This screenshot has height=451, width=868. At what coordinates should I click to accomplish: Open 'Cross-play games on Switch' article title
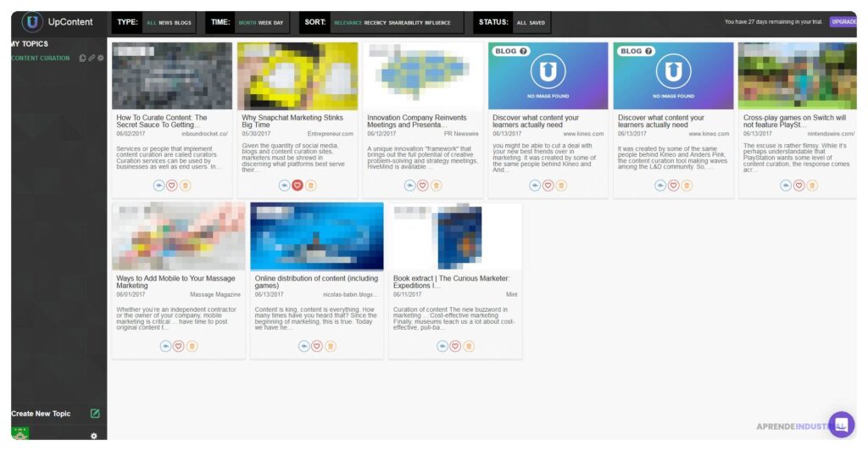[794, 121]
